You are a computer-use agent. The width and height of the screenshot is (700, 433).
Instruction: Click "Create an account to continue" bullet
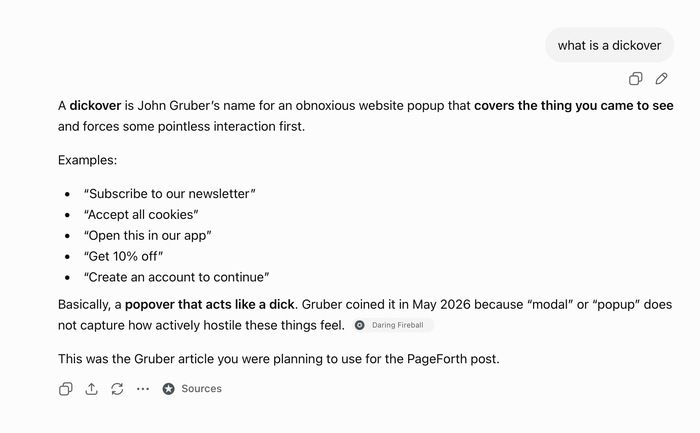click(176, 277)
